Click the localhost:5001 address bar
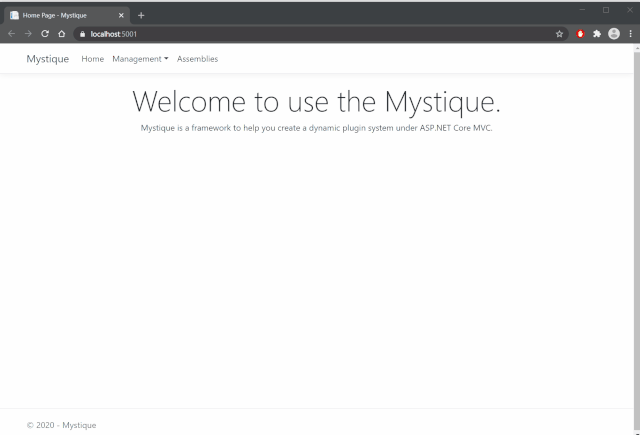 (320, 34)
